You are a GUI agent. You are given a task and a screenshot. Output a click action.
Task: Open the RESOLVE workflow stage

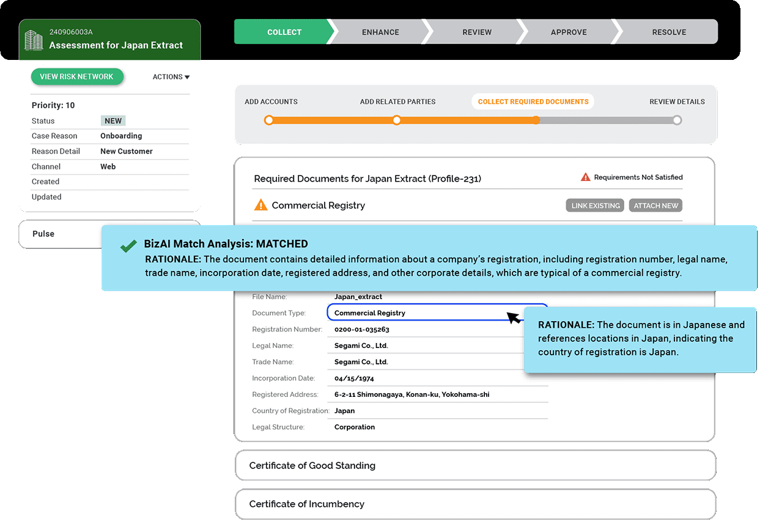(x=669, y=32)
